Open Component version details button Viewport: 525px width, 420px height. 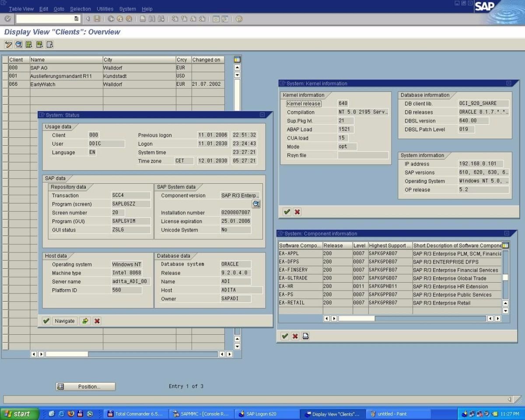point(256,204)
